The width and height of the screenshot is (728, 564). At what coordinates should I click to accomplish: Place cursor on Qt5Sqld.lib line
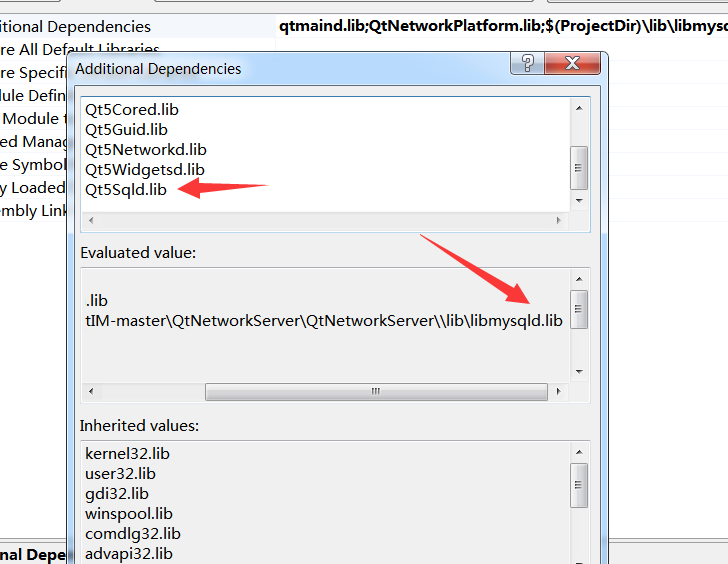pos(126,190)
